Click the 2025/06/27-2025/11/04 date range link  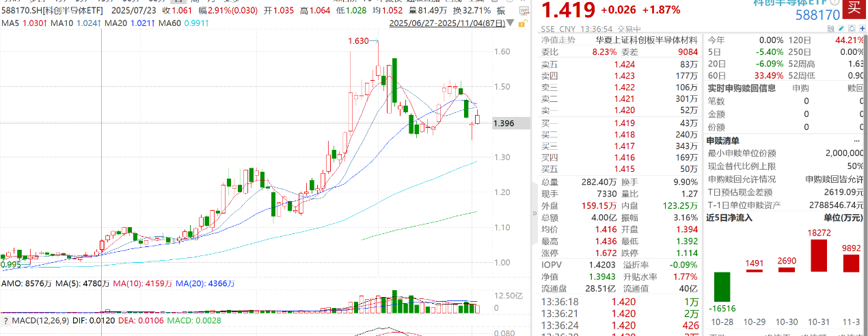click(x=447, y=24)
